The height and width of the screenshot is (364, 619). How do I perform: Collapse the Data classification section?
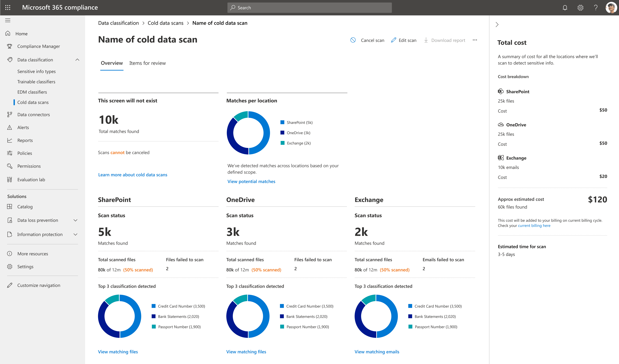click(77, 60)
